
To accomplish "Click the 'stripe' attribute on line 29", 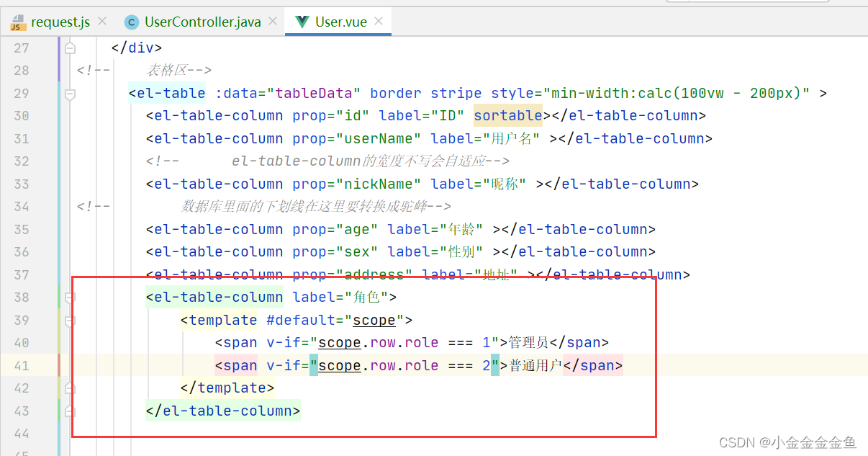I will [456, 93].
